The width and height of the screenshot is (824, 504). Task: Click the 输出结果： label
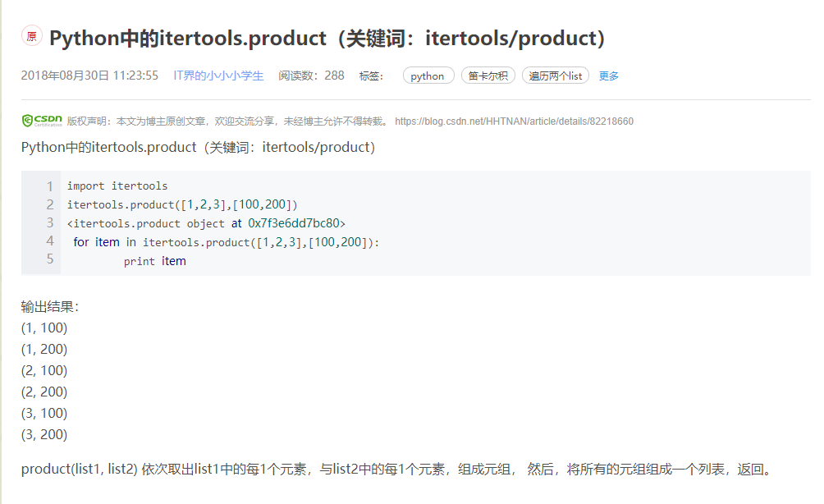click(50, 306)
